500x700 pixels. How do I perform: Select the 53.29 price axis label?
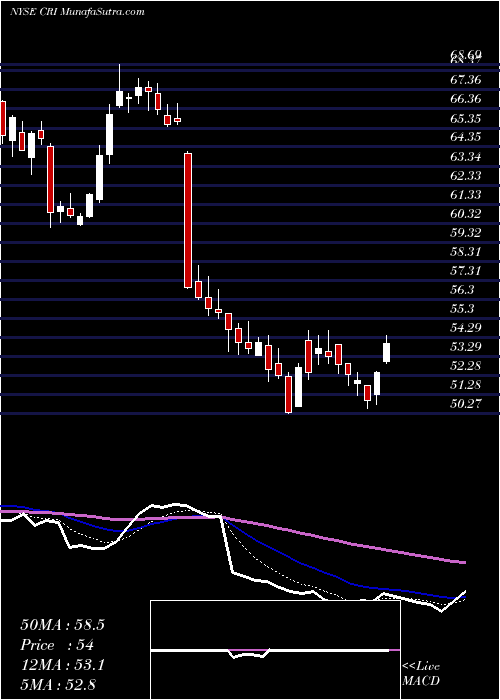click(466, 346)
